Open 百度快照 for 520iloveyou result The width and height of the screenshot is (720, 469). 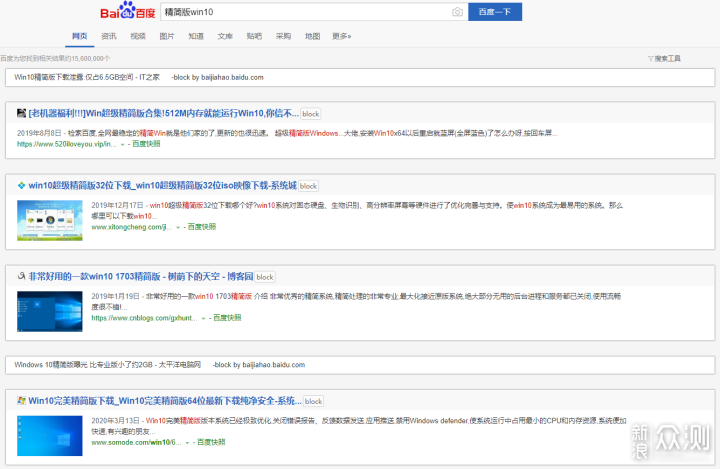(x=146, y=144)
